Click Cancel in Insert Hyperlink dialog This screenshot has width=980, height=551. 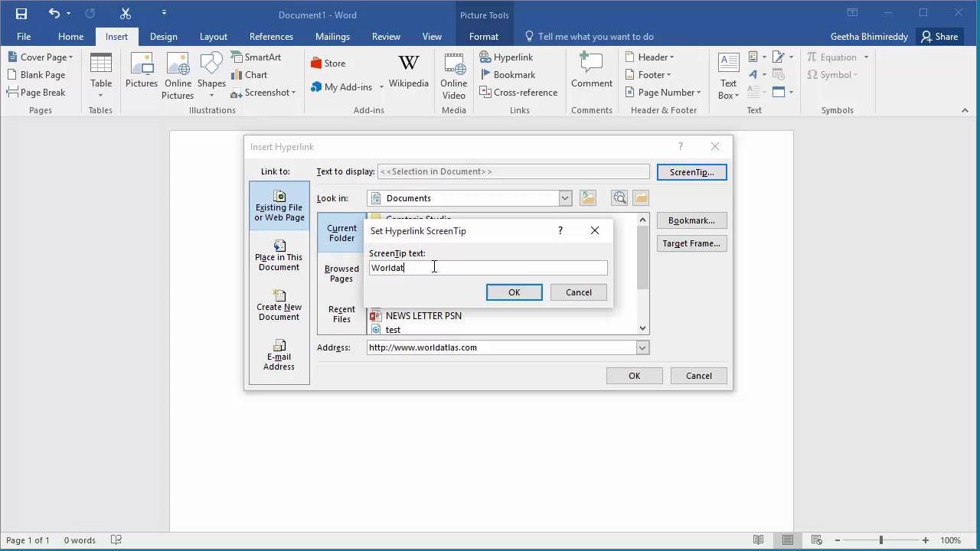pyautogui.click(x=698, y=376)
